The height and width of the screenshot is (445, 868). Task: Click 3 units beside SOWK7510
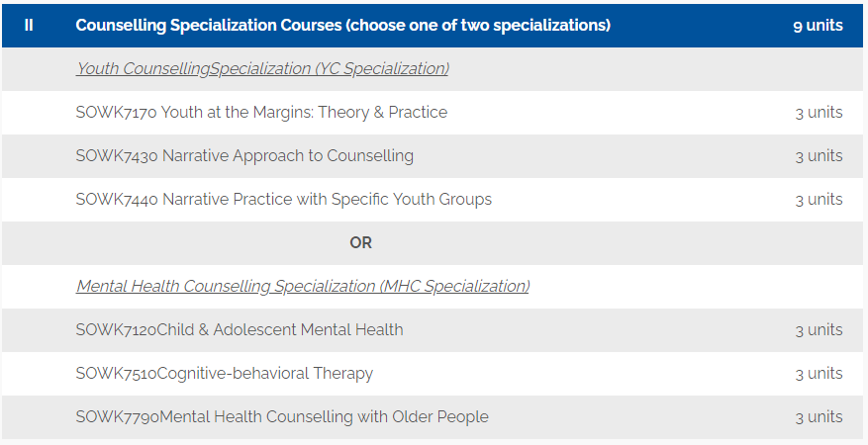pos(820,374)
